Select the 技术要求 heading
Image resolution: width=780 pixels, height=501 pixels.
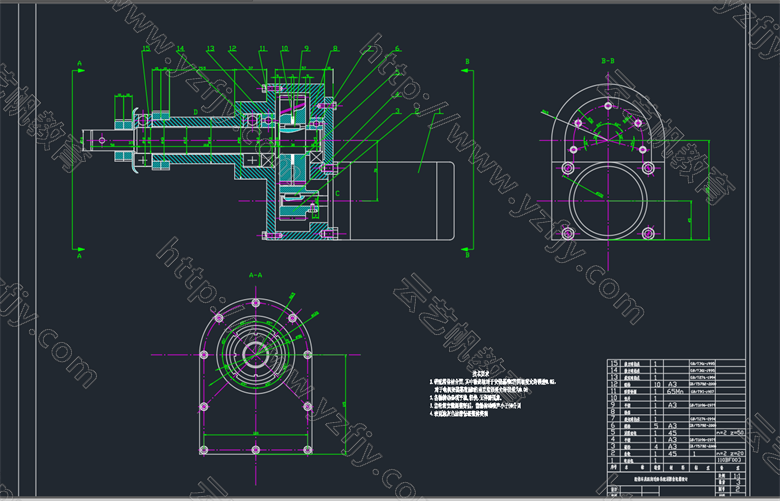[x=481, y=372]
